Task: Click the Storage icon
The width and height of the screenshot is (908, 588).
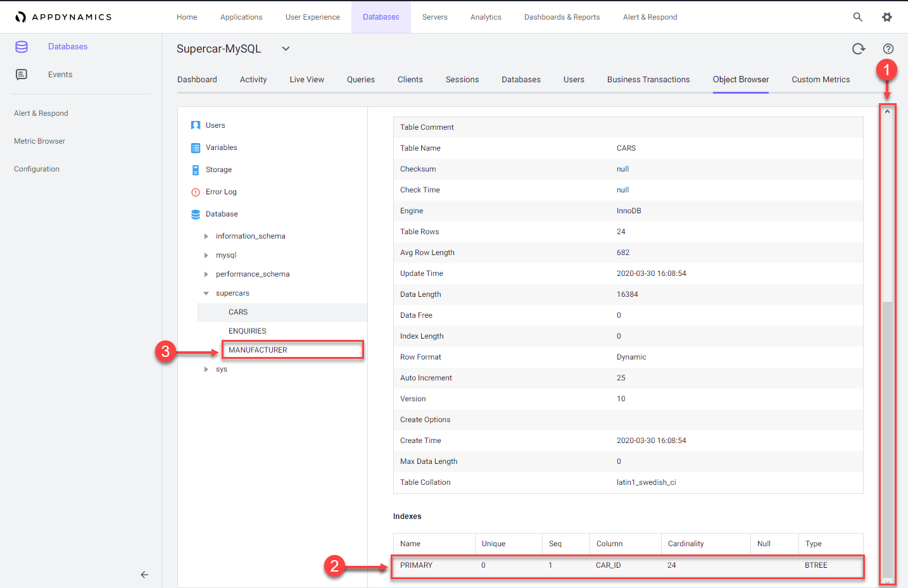Action: [196, 170]
